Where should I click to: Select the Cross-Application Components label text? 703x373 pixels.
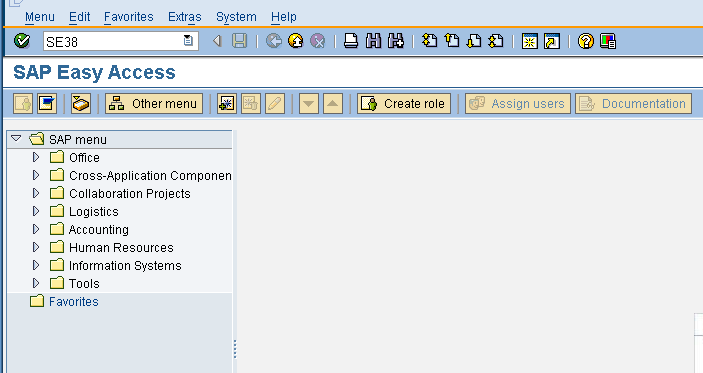point(150,176)
